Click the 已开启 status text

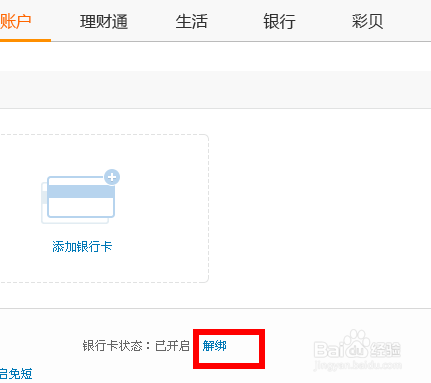point(172,346)
